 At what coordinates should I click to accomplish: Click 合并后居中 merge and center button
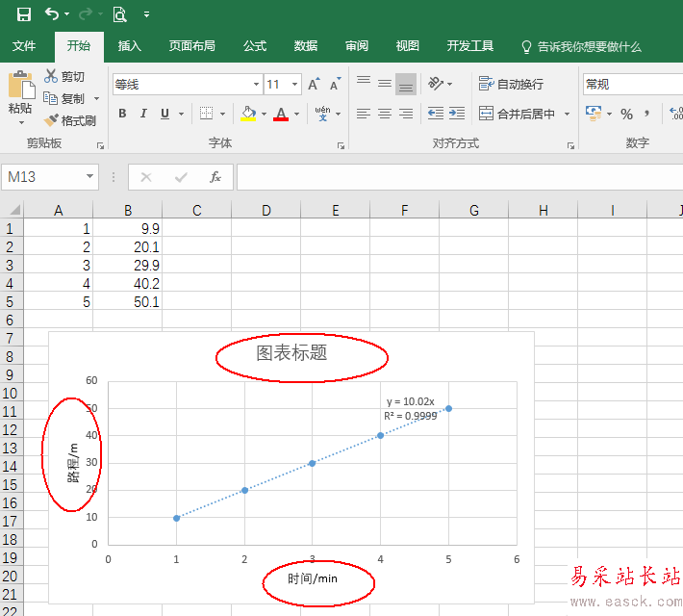pos(517,114)
